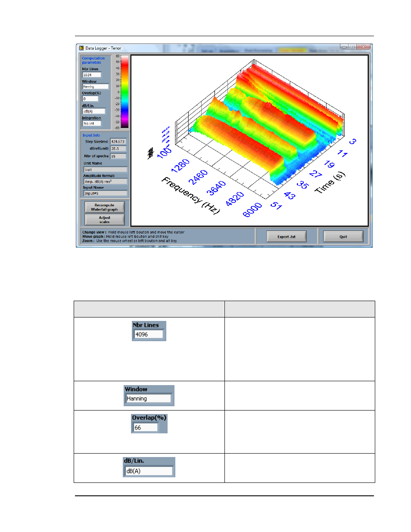
Task: Click the Adjust scales button
Action: [104, 220]
